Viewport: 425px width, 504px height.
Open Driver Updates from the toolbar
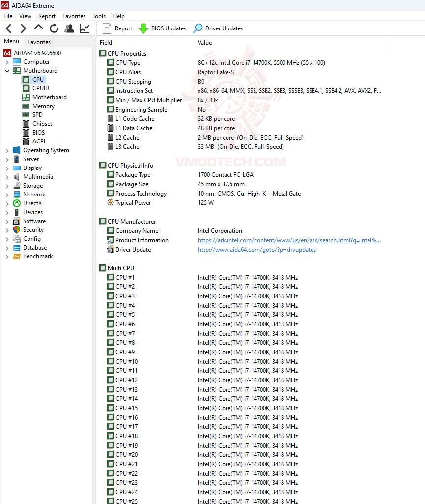[218, 28]
